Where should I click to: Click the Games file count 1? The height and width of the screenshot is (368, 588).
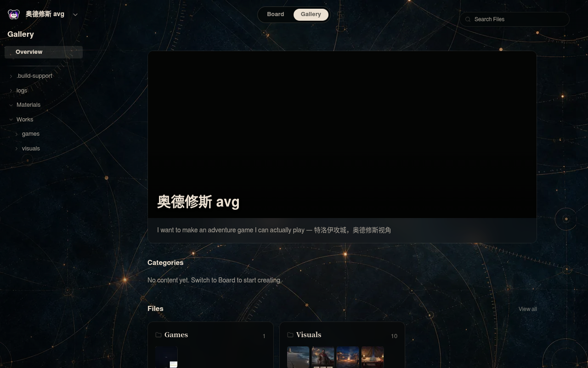coord(264,336)
